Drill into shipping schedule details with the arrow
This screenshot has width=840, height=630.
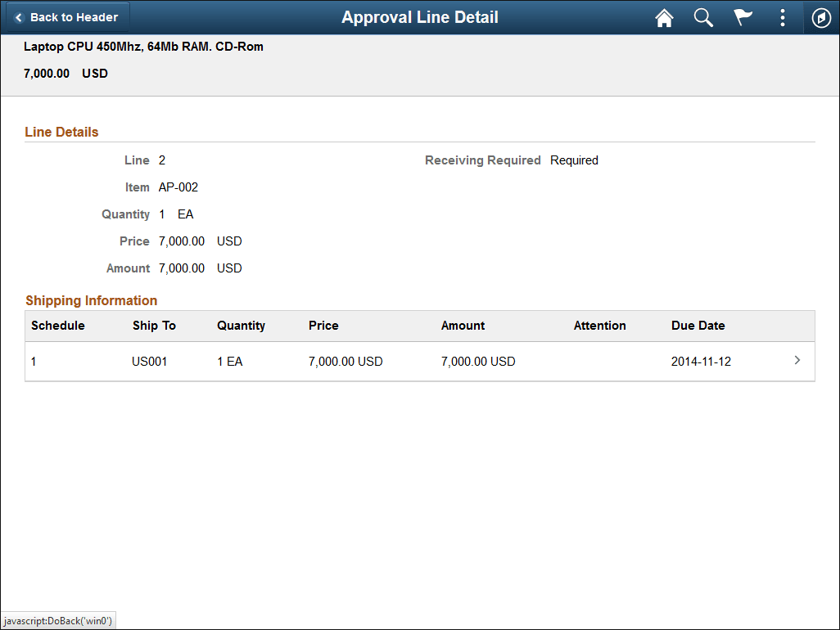[x=797, y=360]
